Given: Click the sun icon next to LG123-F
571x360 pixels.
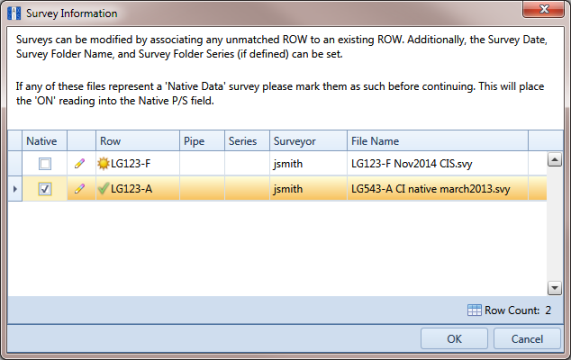Looking at the screenshot, I should (103, 163).
